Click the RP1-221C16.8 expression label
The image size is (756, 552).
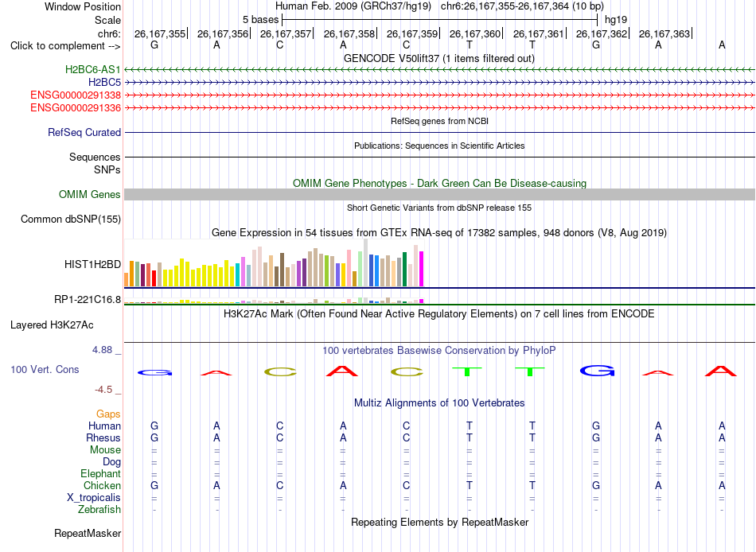[x=88, y=299]
